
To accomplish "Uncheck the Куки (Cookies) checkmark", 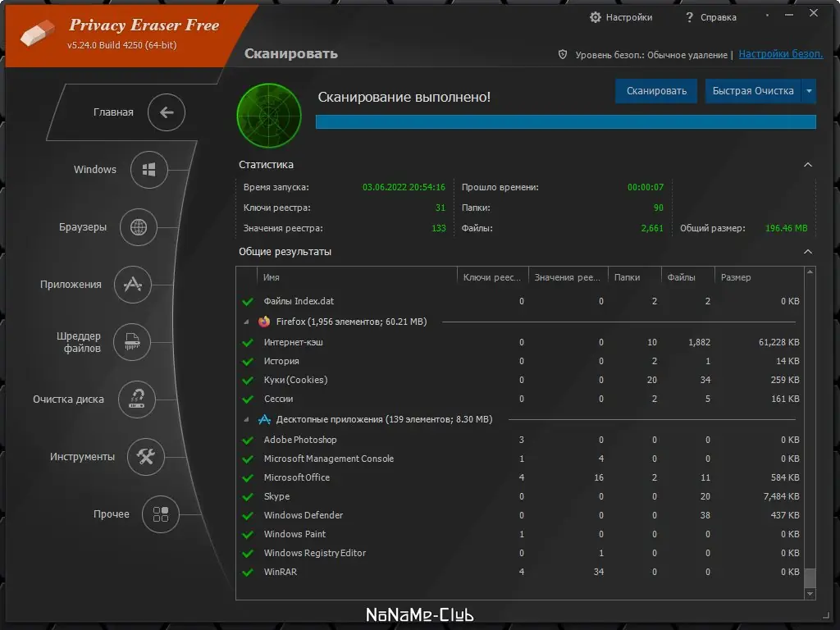I will [248, 381].
